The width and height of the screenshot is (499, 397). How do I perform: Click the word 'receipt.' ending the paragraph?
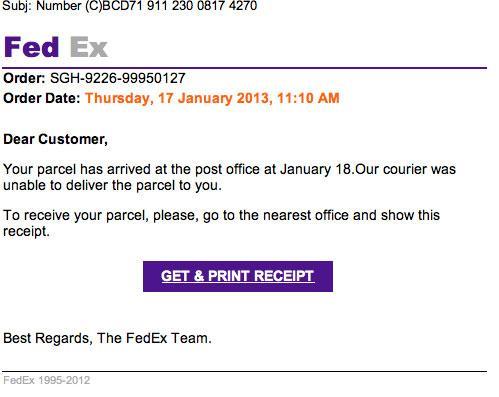(x=26, y=231)
